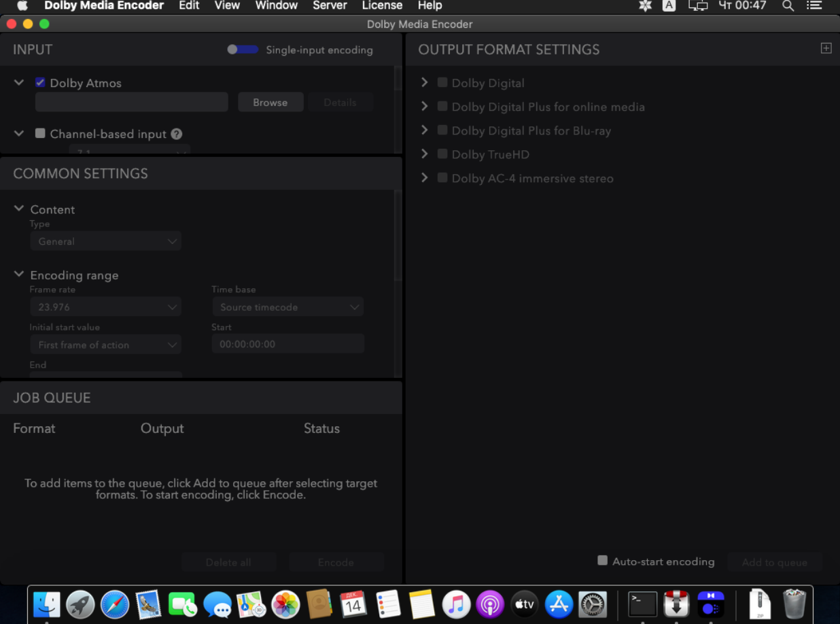The height and width of the screenshot is (624, 840).
Task: Click the add icon in Output Format Settings
Action: (826, 48)
